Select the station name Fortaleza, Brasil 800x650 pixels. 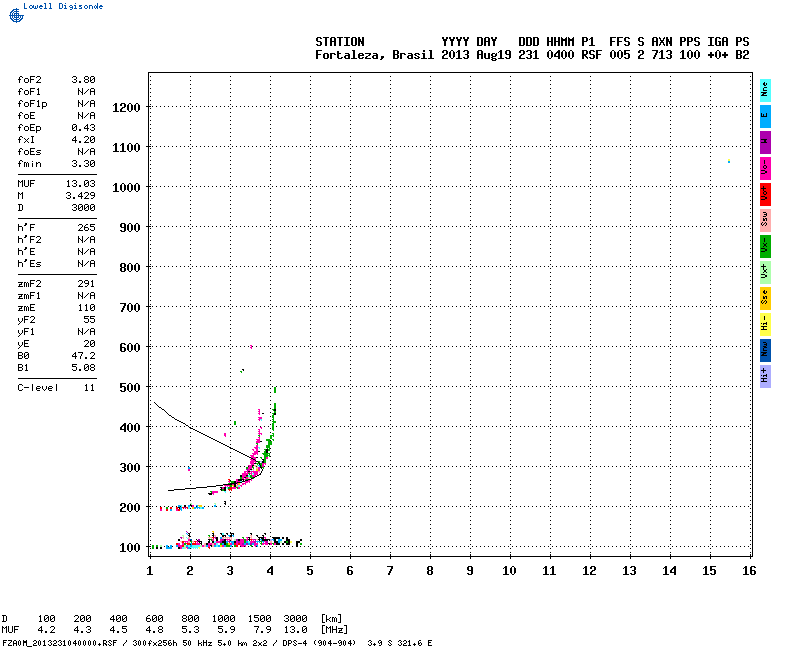tap(374, 55)
